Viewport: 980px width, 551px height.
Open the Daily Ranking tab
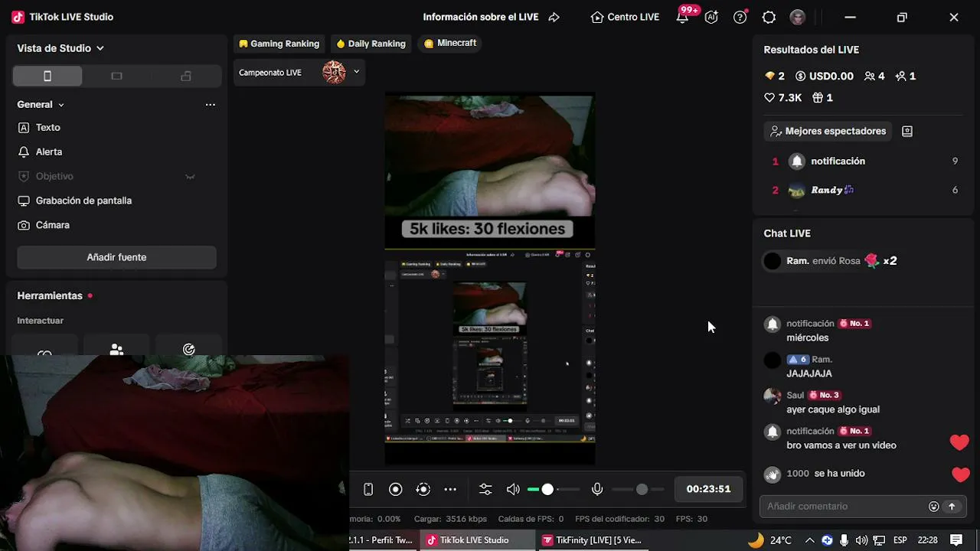click(371, 44)
